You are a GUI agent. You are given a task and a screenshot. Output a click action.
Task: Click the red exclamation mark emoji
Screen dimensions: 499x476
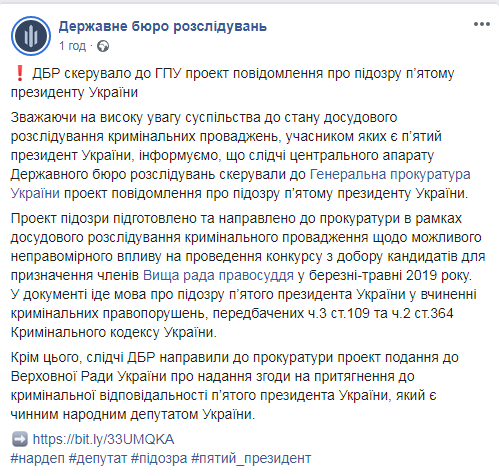(20, 73)
